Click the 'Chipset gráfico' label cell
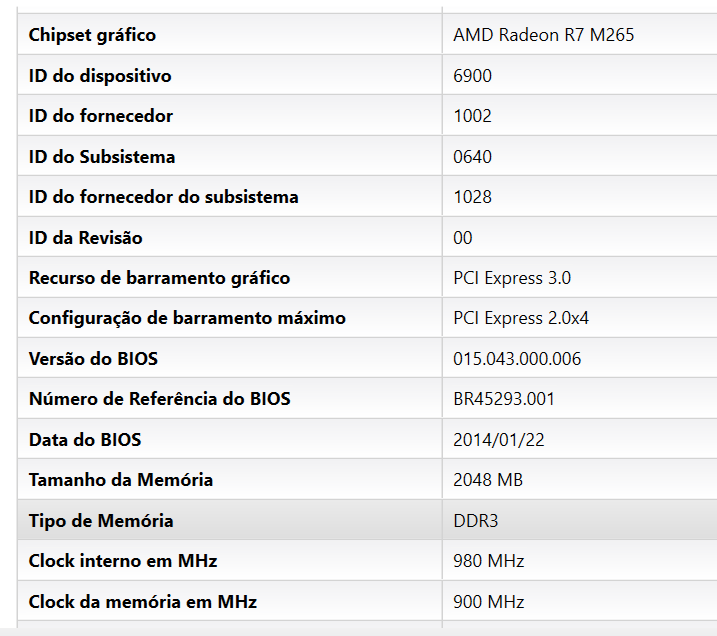The image size is (717, 636). tap(92, 35)
